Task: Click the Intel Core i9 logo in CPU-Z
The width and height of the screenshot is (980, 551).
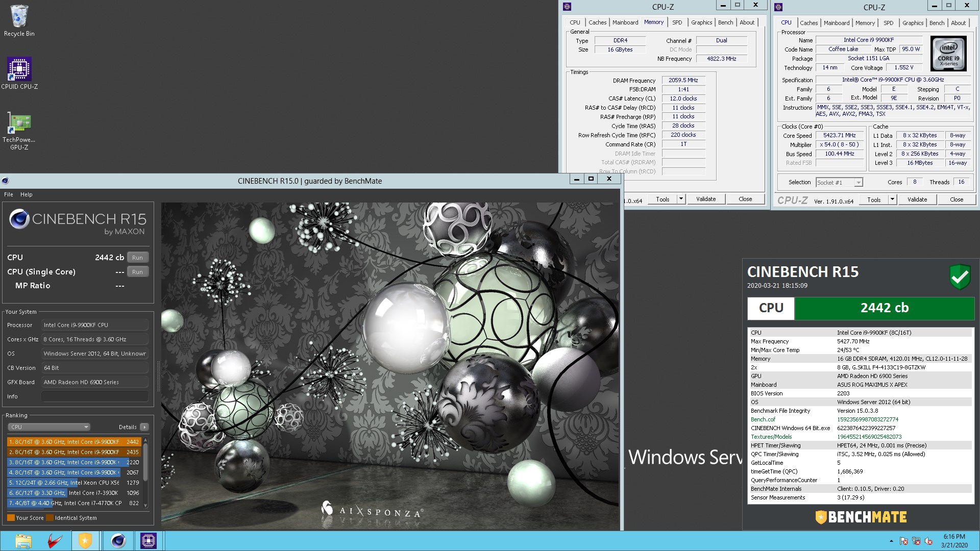Action: coord(948,53)
